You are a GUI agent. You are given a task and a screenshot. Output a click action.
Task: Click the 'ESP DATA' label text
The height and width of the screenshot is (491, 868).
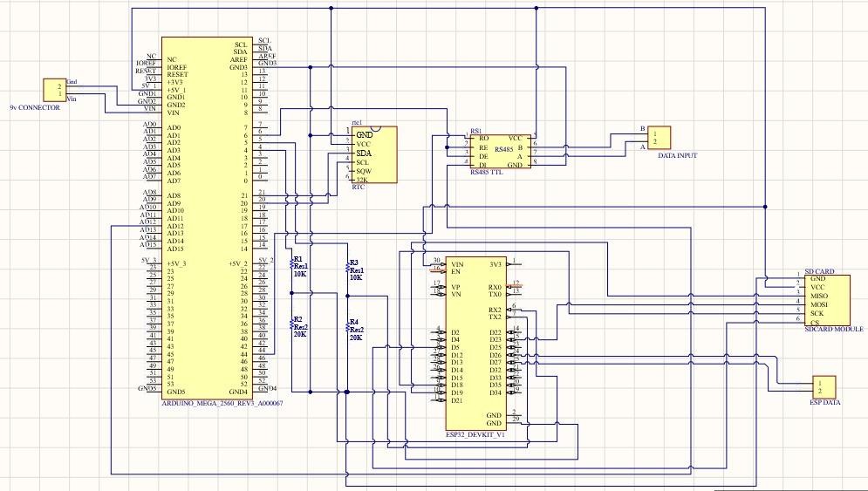click(x=825, y=402)
